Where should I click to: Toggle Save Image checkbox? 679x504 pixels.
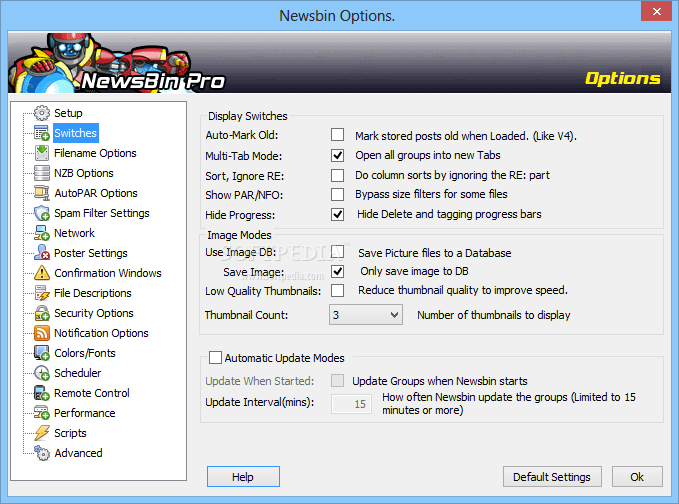tap(337, 271)
